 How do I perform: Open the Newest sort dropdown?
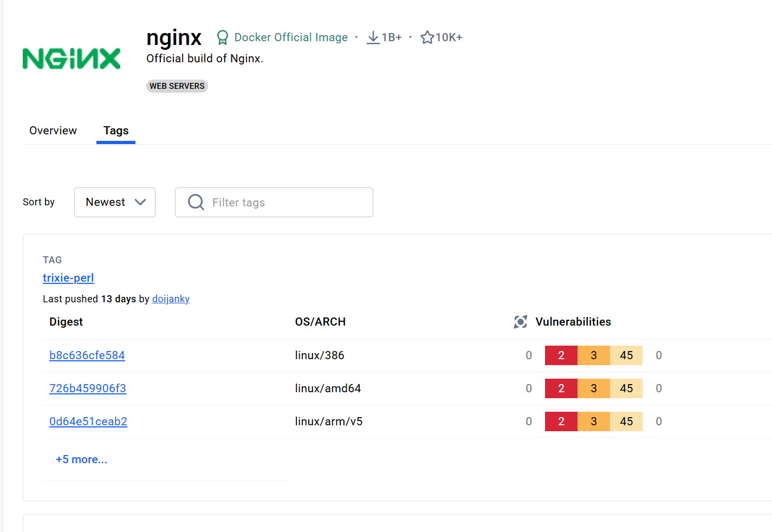click(115, 202)
